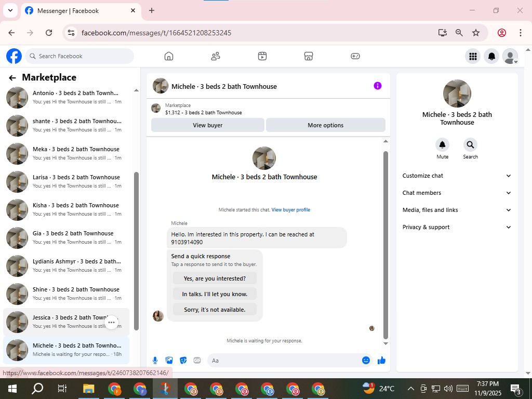Attach a photo using image icon
Viewport: 532px width, 399px height.
point(169,361)
